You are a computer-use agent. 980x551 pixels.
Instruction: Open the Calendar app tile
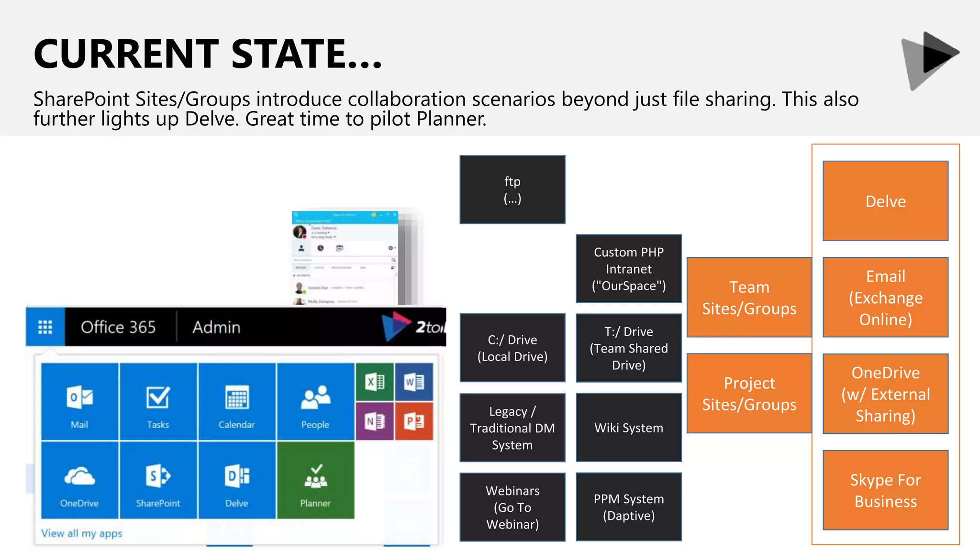237,401
